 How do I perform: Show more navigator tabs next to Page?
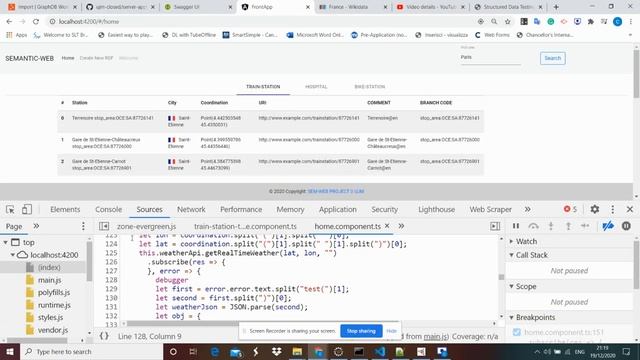coord(36,226)
